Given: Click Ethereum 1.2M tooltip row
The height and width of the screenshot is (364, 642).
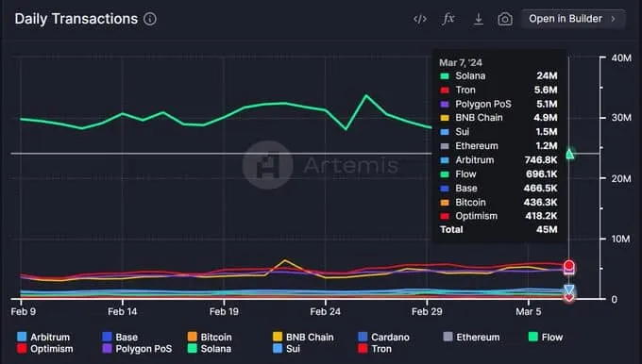Looking at the screenshot, I should [x=498, y=146].
